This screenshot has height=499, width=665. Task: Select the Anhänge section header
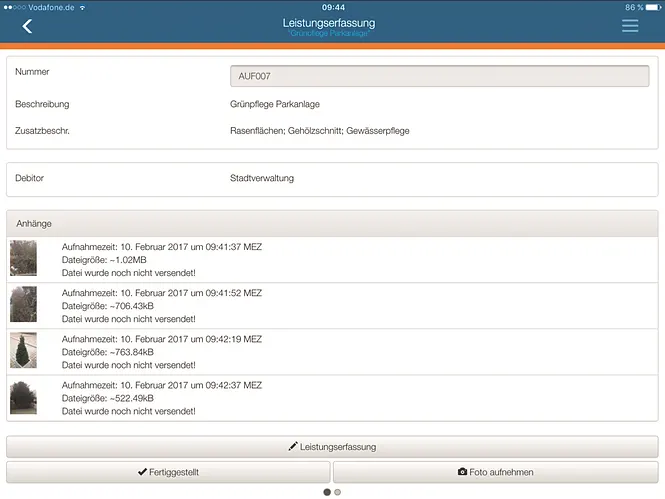(332, 223)
